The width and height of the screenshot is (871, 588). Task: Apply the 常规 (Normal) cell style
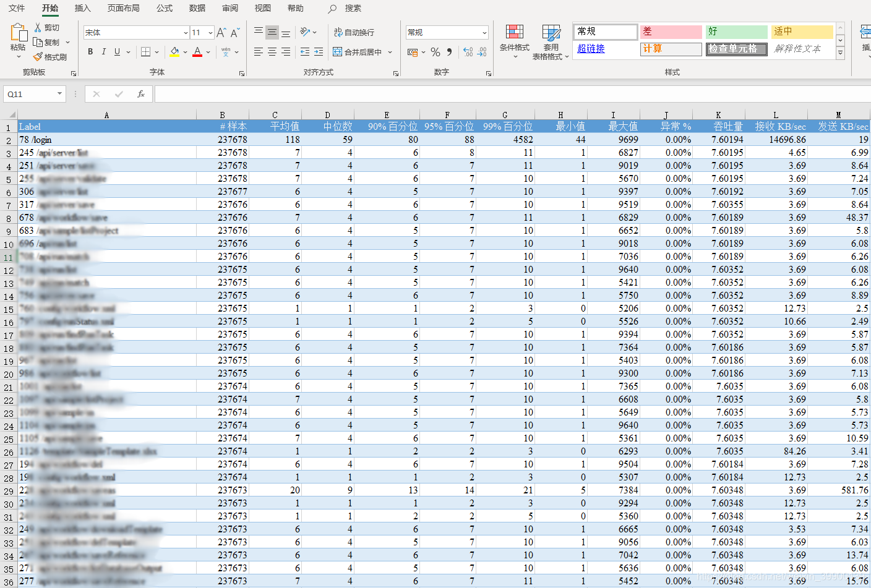606,32
